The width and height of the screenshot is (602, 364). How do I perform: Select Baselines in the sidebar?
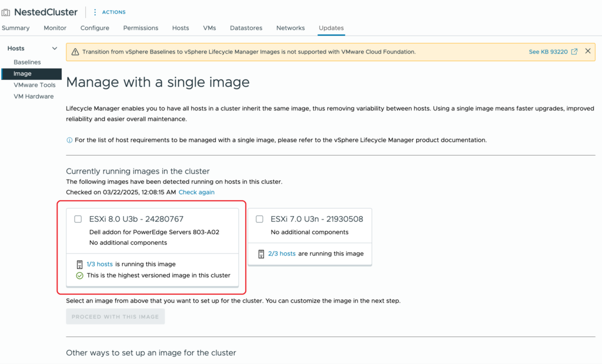[27, 62]
